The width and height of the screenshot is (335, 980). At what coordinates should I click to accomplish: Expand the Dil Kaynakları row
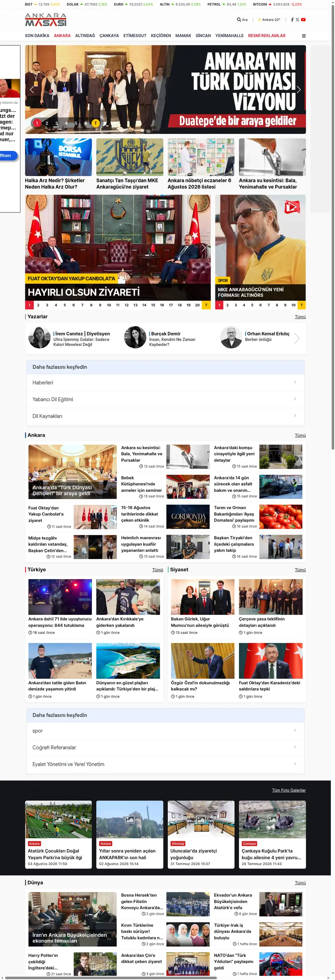[x=165, y=416]
